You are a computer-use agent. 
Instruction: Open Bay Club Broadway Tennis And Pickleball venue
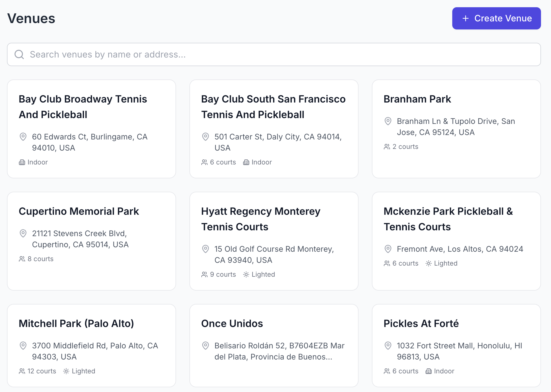click(83, 107)
